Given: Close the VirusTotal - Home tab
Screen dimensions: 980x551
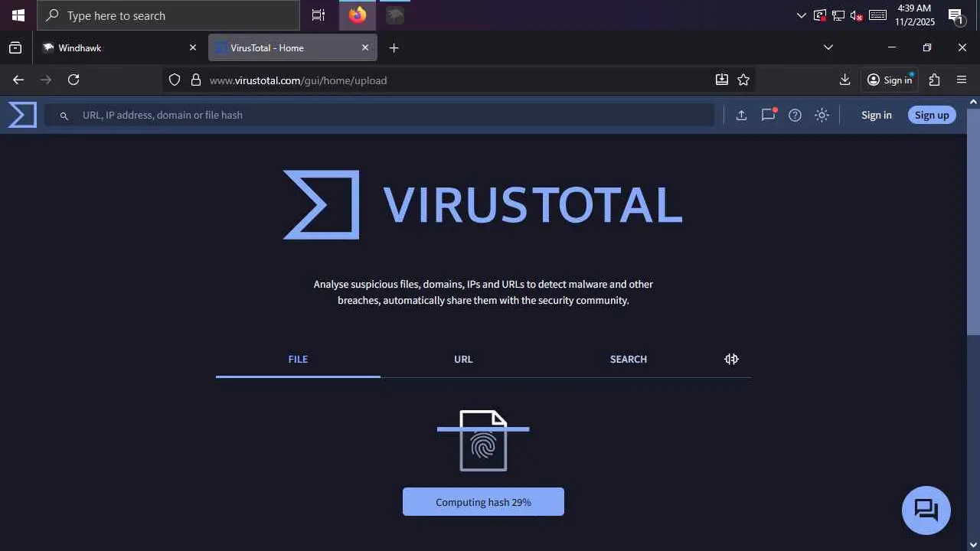Looking at the screenshot, I should pos(365,47).
